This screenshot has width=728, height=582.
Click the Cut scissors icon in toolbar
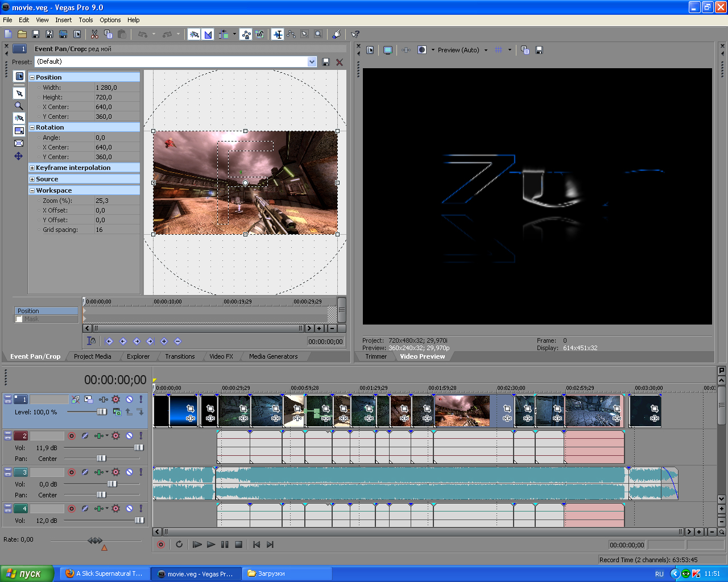click(x=94, y=35)
